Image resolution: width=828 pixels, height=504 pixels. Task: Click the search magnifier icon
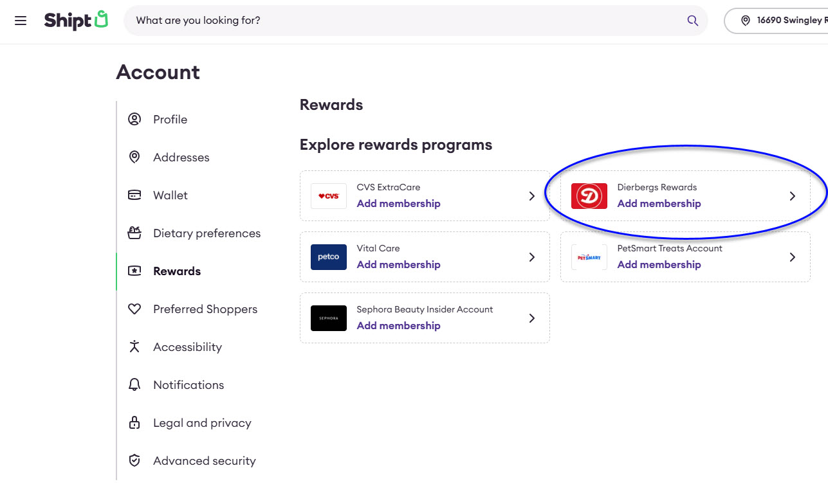[692, 21]
